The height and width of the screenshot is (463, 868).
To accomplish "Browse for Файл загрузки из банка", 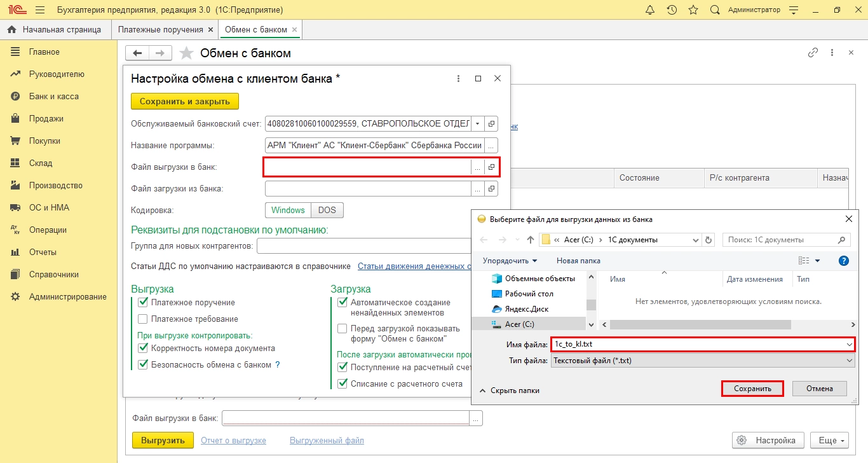I will pyautogui.click(x=477, y=189).
